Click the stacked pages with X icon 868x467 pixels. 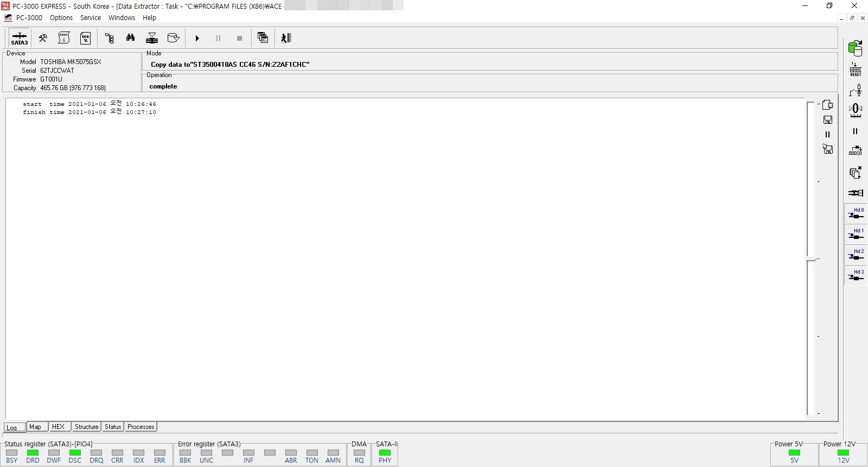point(856,172)
